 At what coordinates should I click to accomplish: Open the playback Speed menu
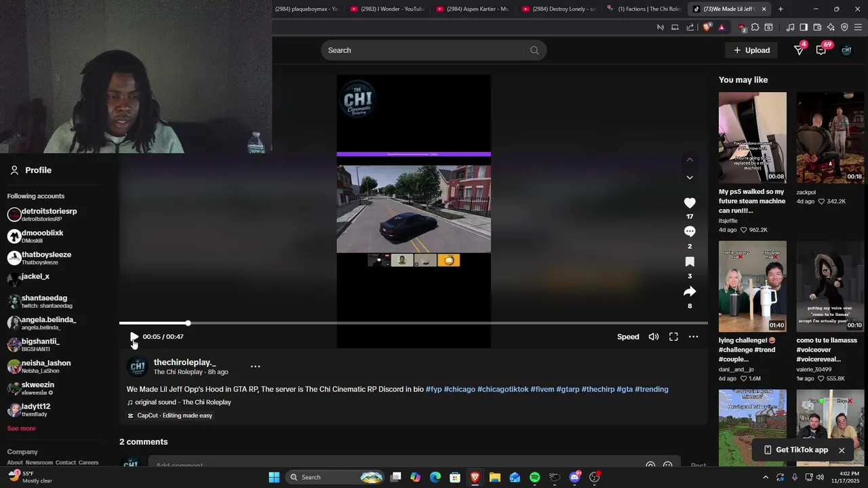[x=628, y=337]
